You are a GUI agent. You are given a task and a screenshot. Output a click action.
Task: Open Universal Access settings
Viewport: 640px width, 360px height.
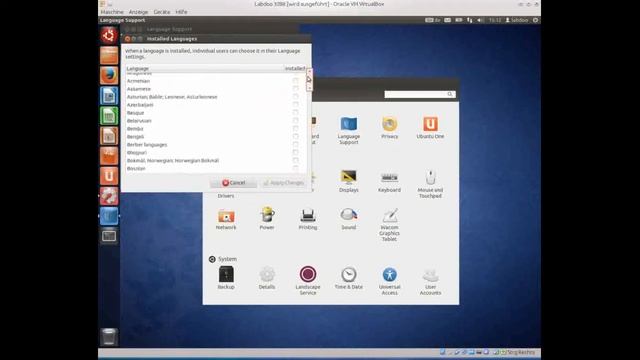point(389,281)
